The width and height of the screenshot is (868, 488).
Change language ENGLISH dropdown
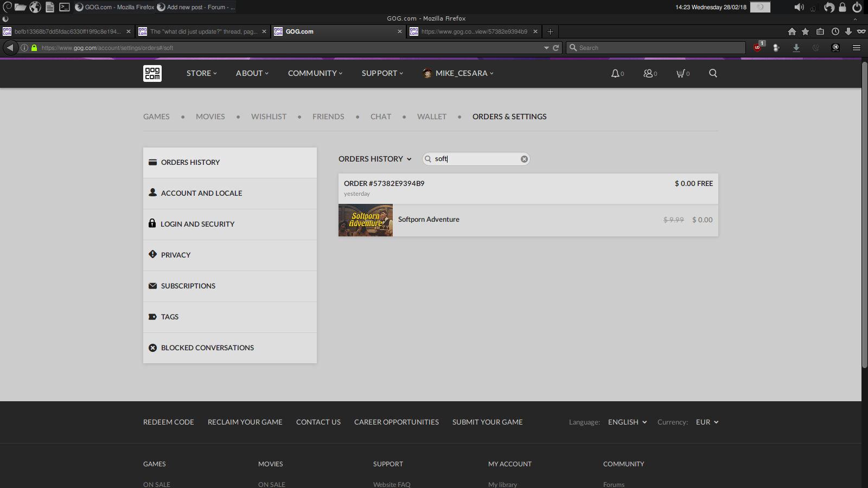click(x=627, y=422)
